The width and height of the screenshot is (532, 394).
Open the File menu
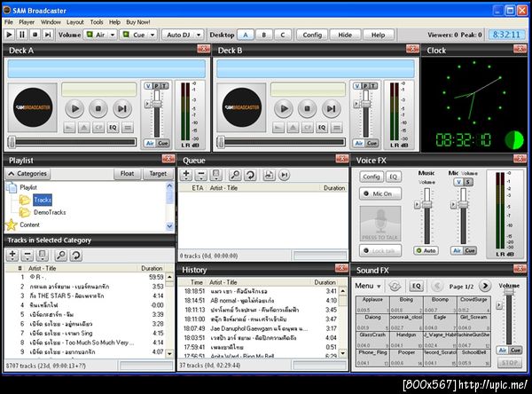tap(9, 22)
